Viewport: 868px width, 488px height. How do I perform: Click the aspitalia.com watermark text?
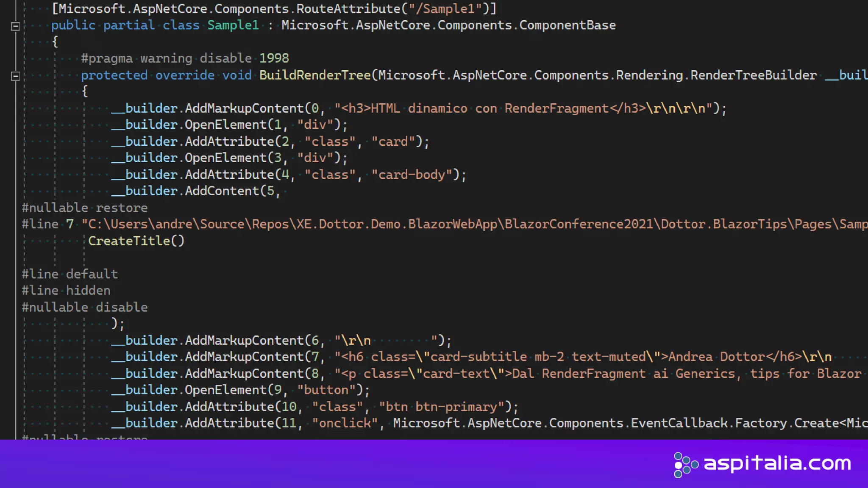777,463
